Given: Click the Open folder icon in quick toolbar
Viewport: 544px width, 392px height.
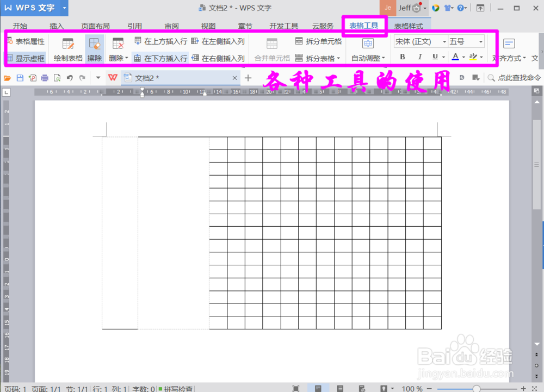Looking at the screenshot, I should coord(7,78).
